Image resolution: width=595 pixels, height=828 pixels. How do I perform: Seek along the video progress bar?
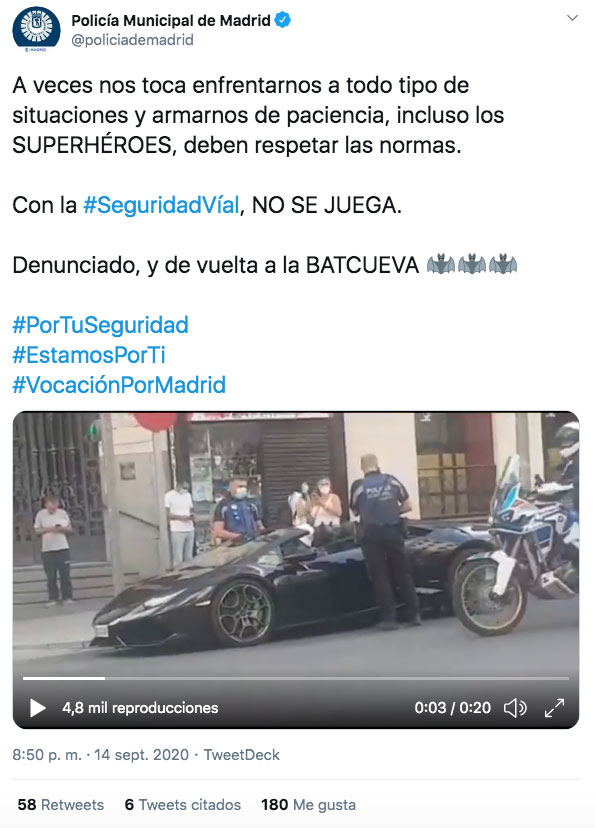coord(296,678)
